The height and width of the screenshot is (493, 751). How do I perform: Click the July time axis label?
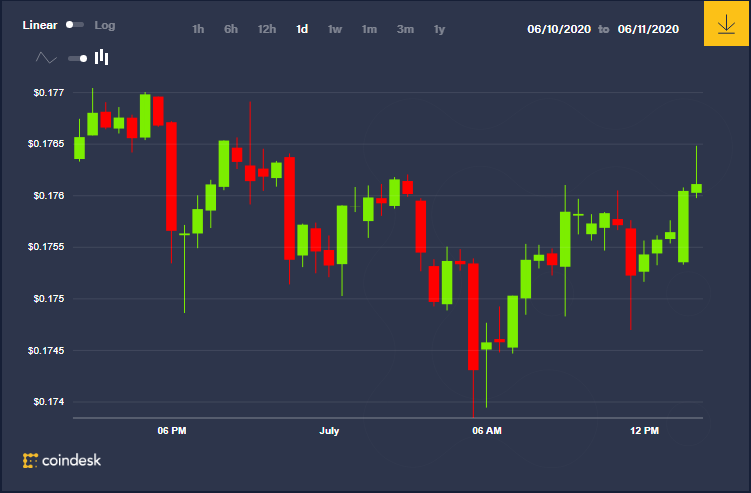(329, 431)
